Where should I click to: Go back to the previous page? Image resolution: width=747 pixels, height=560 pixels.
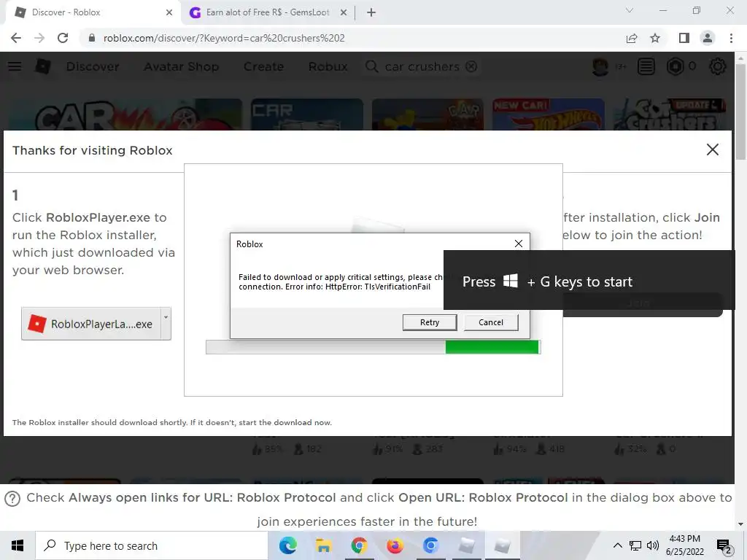[x=16, y=38]
